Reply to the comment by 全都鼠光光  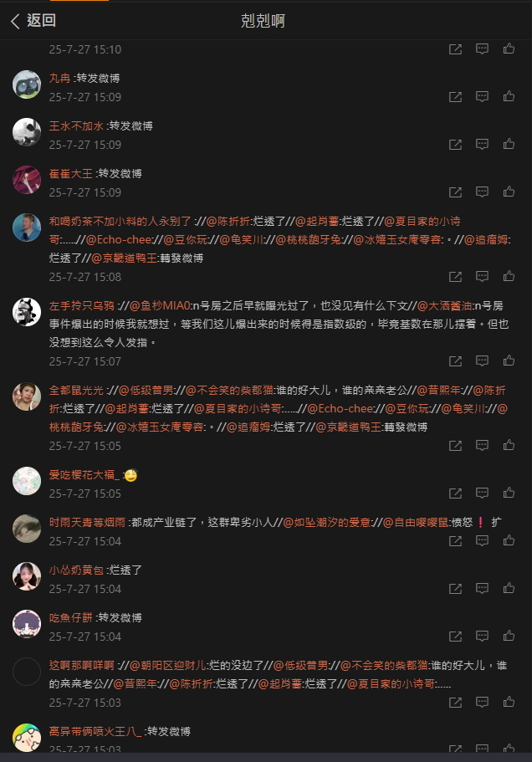tap(482, 445)
